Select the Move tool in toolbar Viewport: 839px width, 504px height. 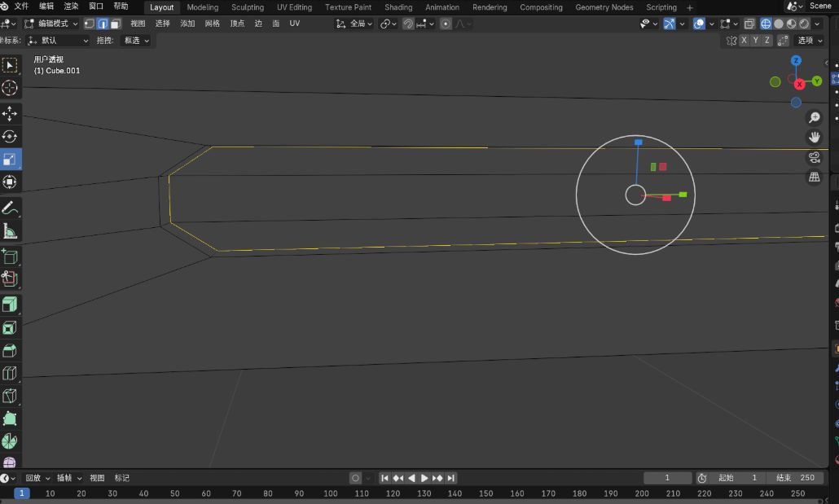click(x=10, y=113)
